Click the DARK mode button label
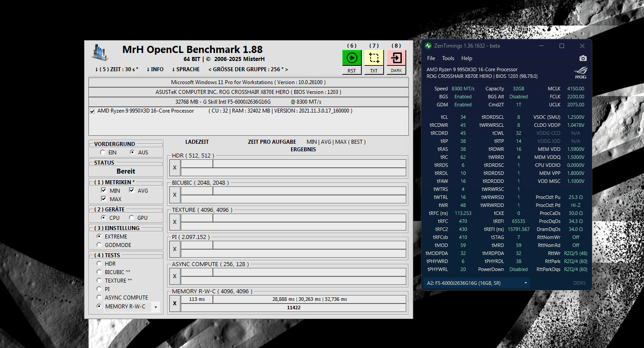Image resolution: width=644 pixels, height=348 pixels. [396, 71]
